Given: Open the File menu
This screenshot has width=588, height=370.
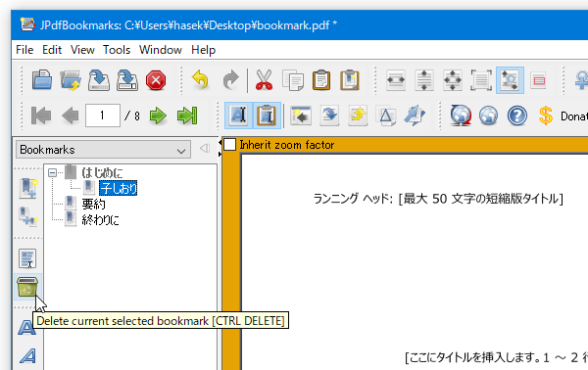Looking at the screenshot, I should (x=24, y=50).
